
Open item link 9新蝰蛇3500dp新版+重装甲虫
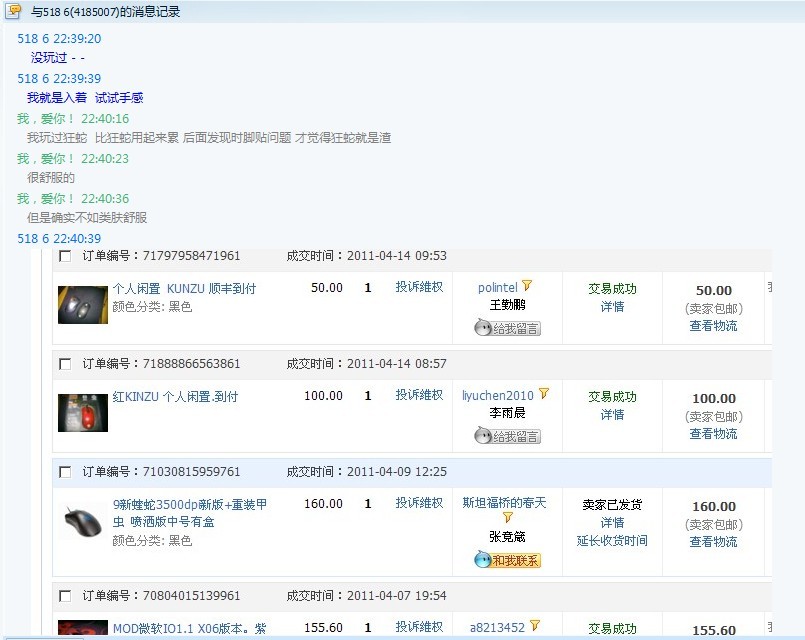189,513
